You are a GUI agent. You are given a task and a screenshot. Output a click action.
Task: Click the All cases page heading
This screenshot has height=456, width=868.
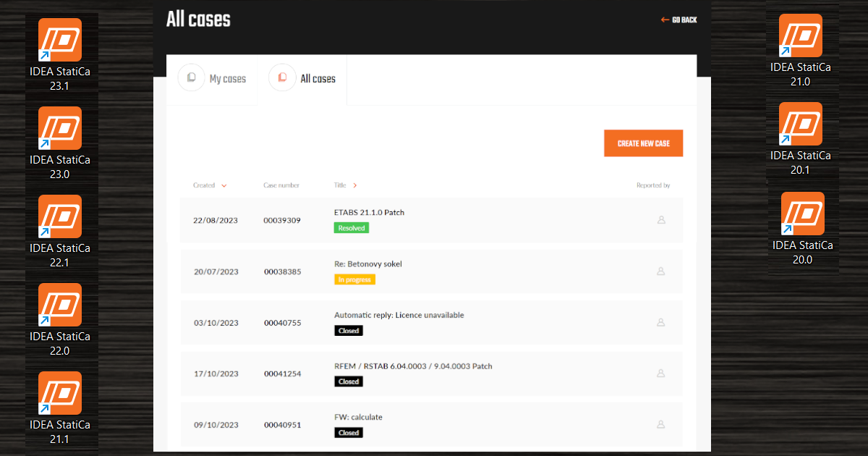tap(198, 20)
